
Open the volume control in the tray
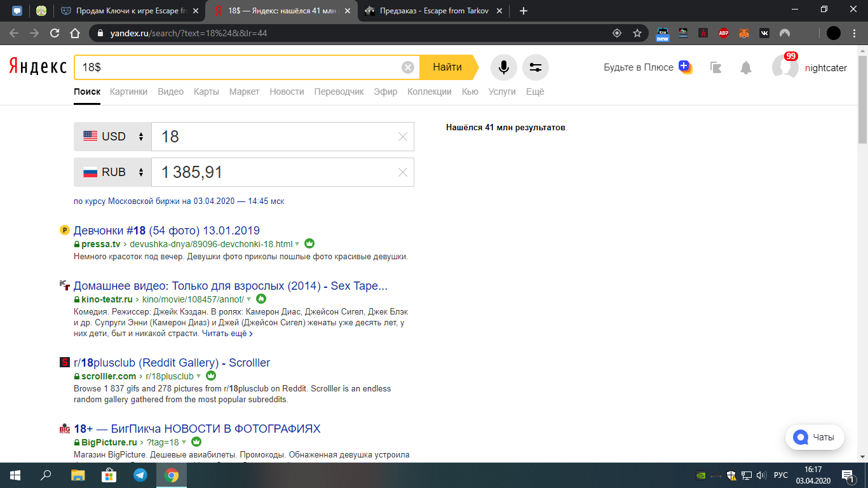pos(762,475)
